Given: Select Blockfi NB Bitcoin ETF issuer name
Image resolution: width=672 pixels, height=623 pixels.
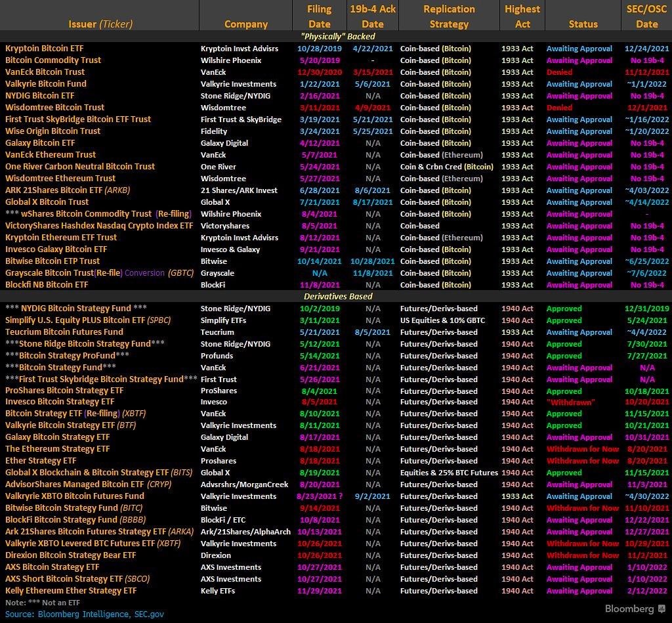Looking at the screenshot, I should pos(47,284).
